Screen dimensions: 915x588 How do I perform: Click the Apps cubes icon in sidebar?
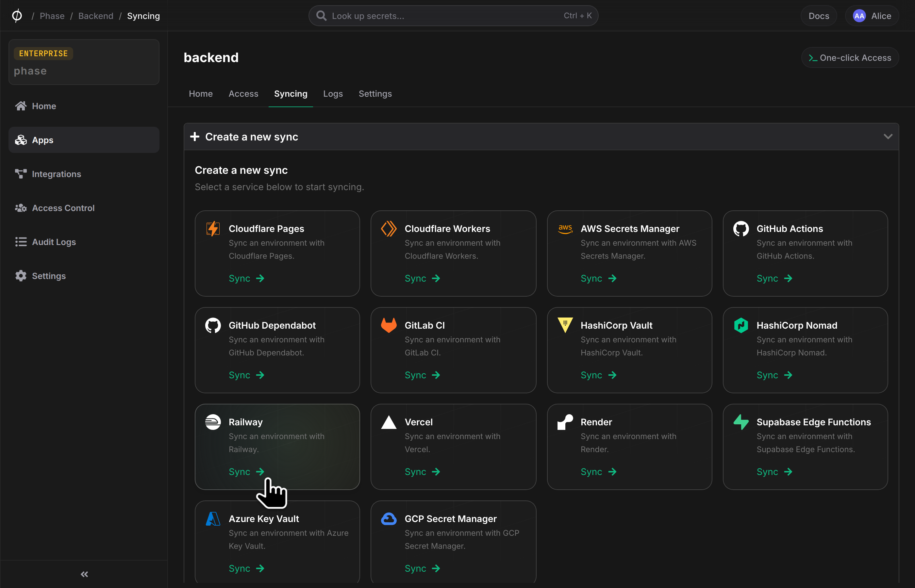pos(21,140)
